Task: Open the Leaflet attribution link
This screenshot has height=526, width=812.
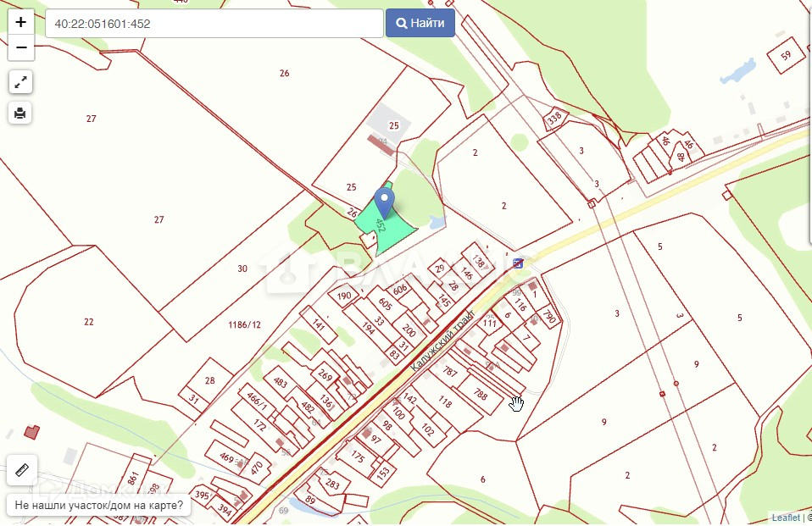Action: (786, 518)
